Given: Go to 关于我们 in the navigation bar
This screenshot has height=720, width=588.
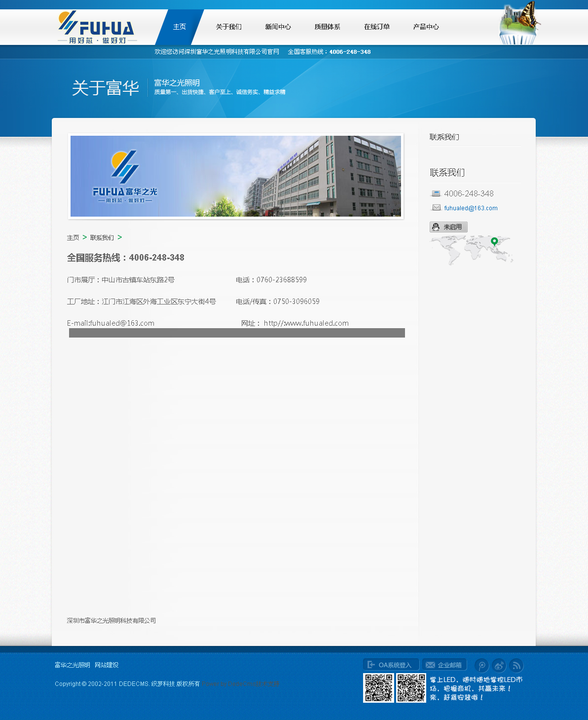Looking at the screenshot, I should pyautogui.click(x=228, y=27).
